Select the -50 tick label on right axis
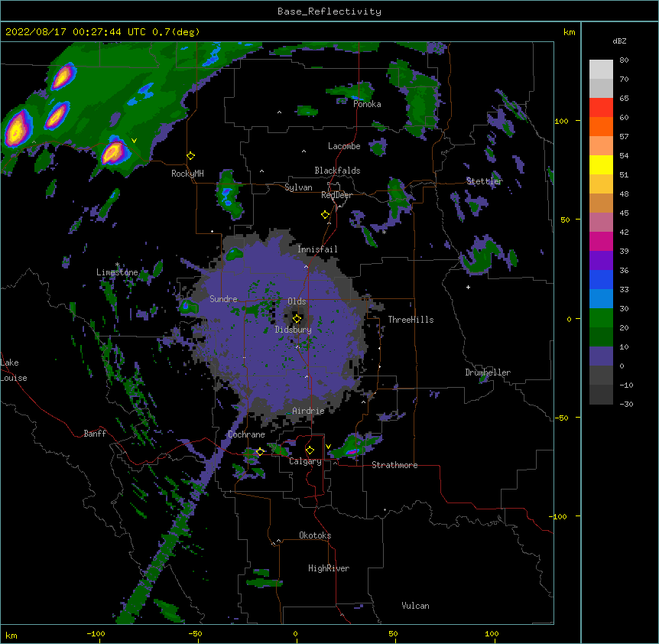The image size is (659, 644). click(x=561, y=418)
